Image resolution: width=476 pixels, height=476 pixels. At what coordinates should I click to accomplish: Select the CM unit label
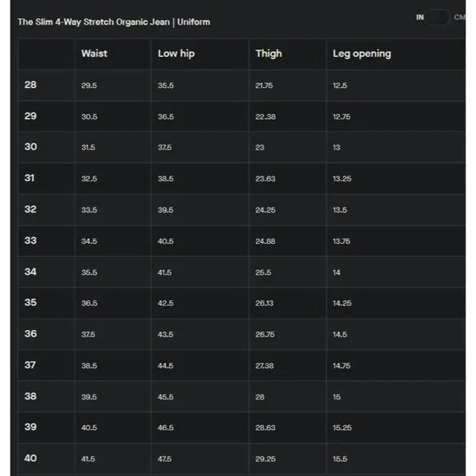tap(460, 17)
